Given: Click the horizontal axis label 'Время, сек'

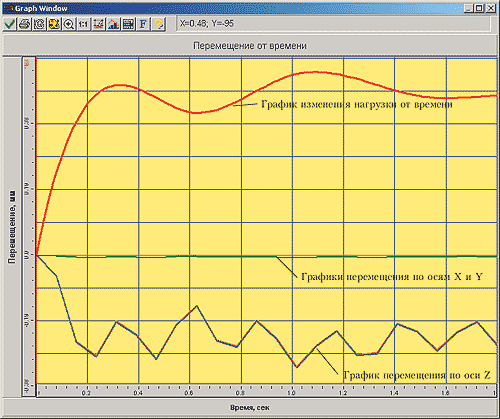Looking at the screenshot, I should coord(250,407).
